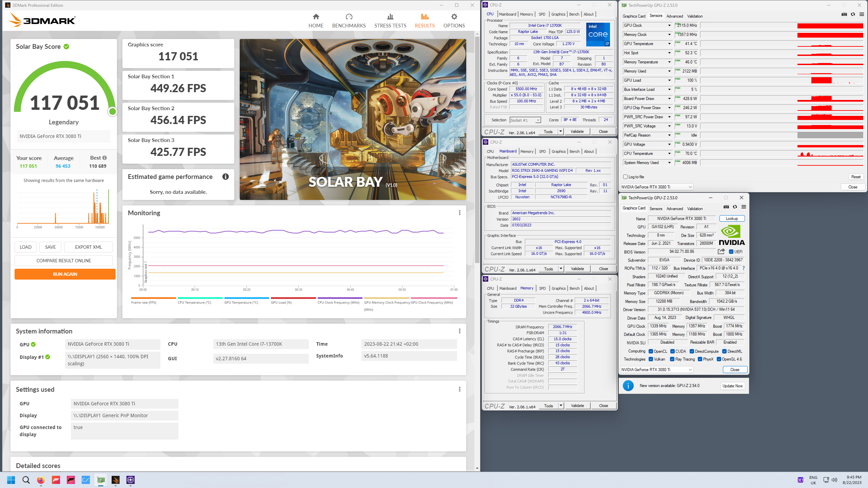
Task: Open Windows Search from the taskbar
Action: (26, 480)
